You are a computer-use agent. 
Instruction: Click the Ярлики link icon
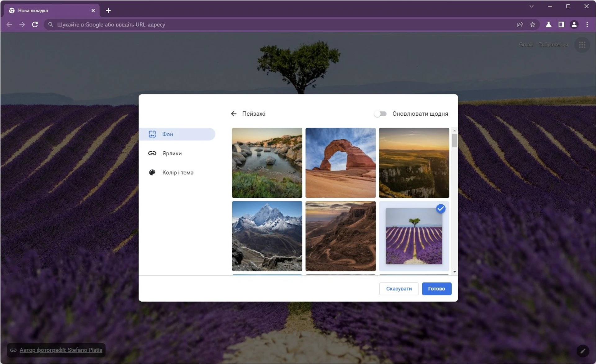pos(152,153)
